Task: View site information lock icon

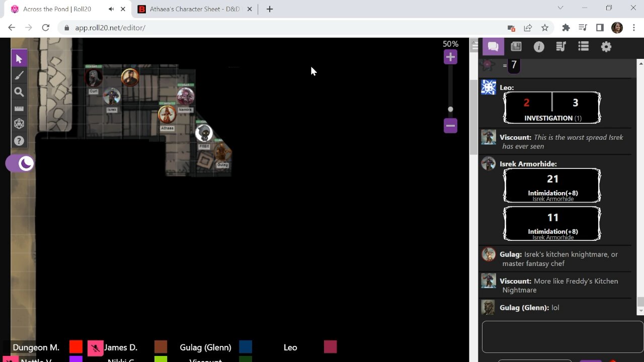Action: click(66, 28)
